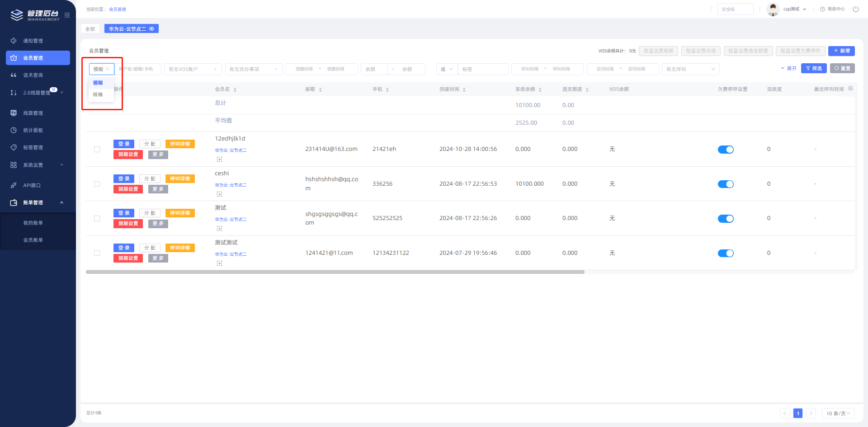Check the row checkbox for 测试 member
Image resolution: width=868 pixels, height=427 pixels.
97,218
